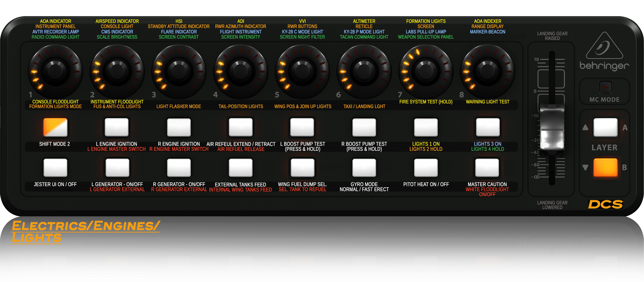Image resolution: width=644 pixels, height=282 pixels.
Task: Click the L Engine Master Switch label
Action: [x=117, y=149]
